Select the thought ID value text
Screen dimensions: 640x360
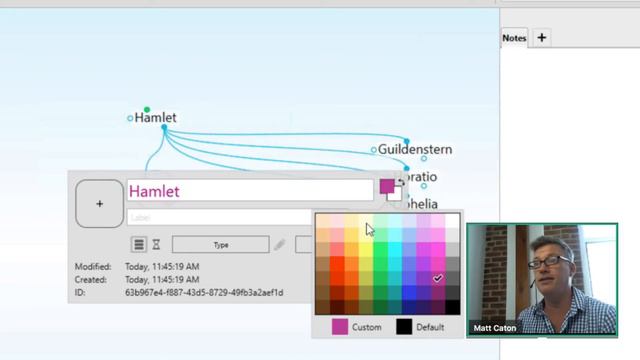(204, 293)
